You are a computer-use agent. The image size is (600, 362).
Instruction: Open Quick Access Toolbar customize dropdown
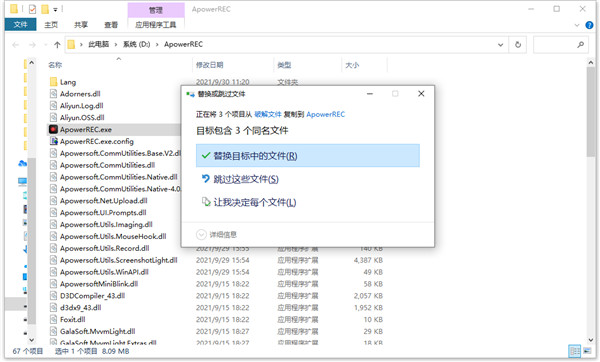point(55,9)
